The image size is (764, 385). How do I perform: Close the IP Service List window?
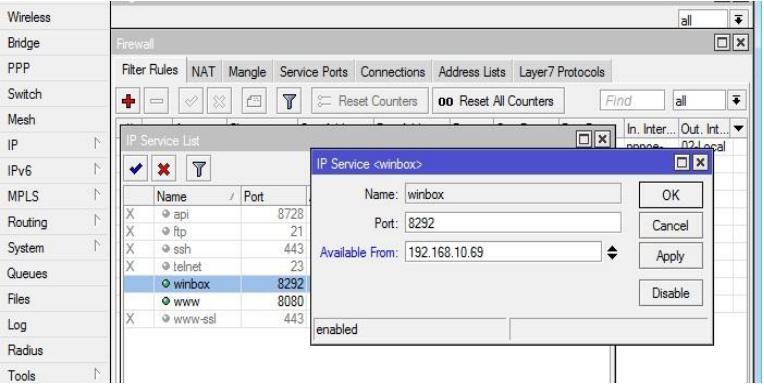pos(602,139)
